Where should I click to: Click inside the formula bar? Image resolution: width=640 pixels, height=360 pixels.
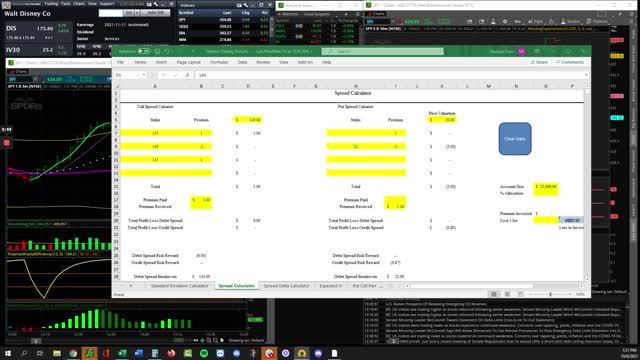tap(390, 75)
